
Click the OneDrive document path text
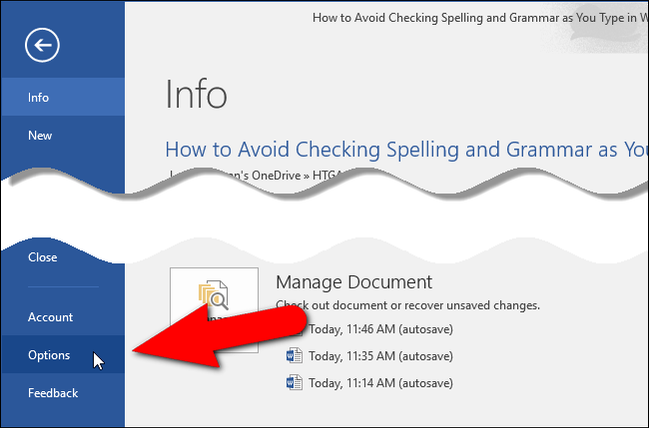[257, 176]
